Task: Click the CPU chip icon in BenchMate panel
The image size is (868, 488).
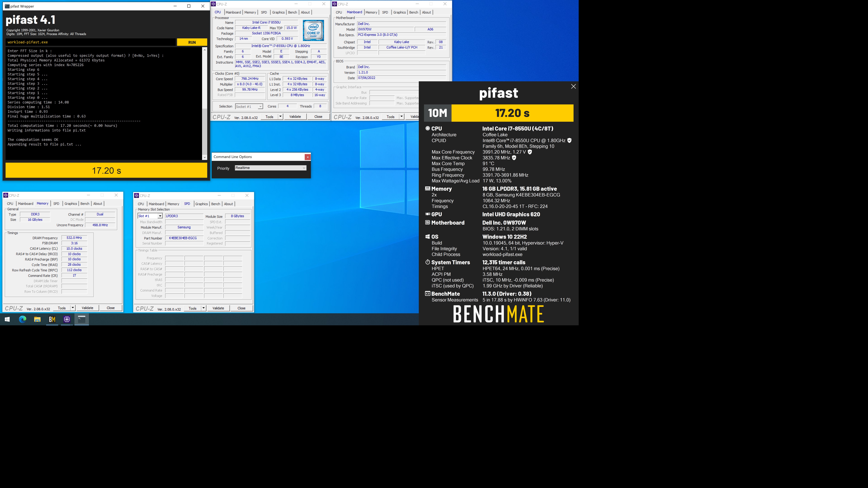Action: click(428, 128)
